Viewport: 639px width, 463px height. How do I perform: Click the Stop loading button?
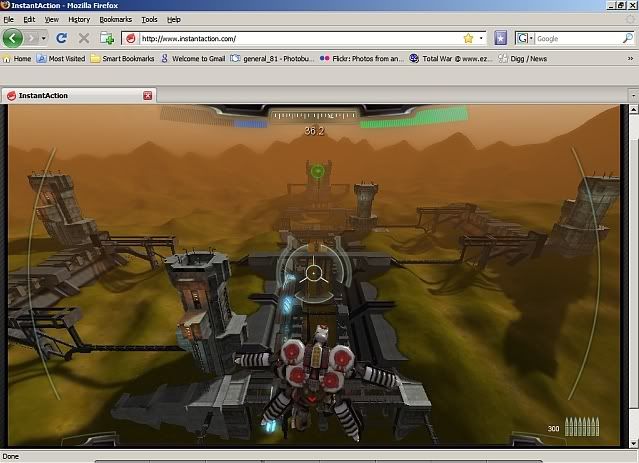click(84, 38)
